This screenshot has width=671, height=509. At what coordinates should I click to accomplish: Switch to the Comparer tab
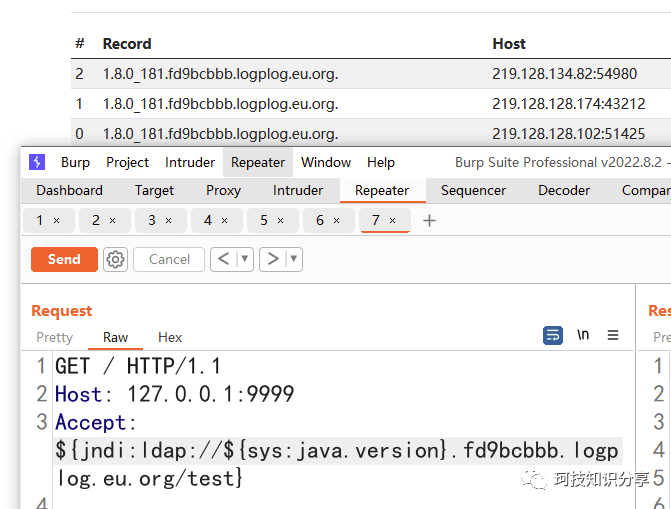point(646,191)
